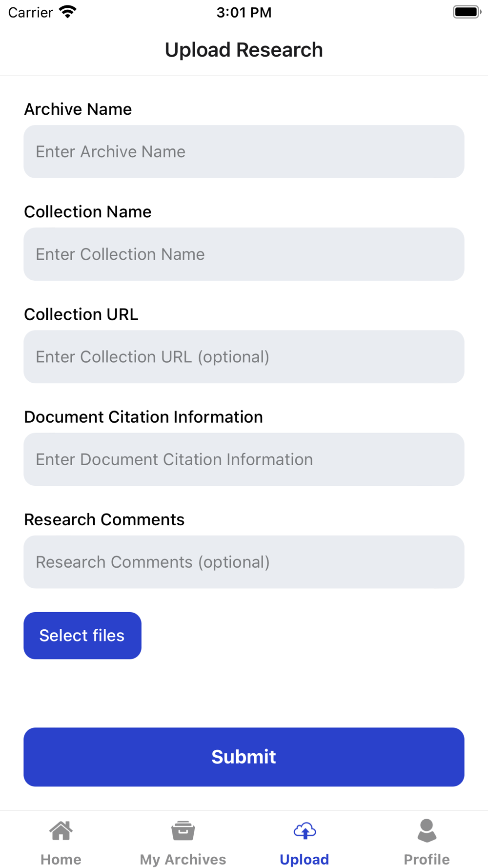Tap the Carrier label in status bar
This screenshot has height=868, width=488.
coord(31,12)
